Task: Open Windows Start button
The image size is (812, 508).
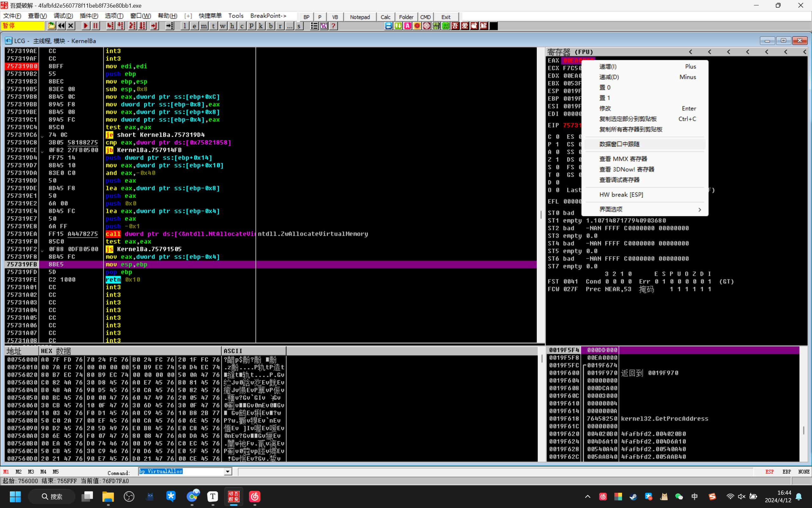Action: coord(16,497)
